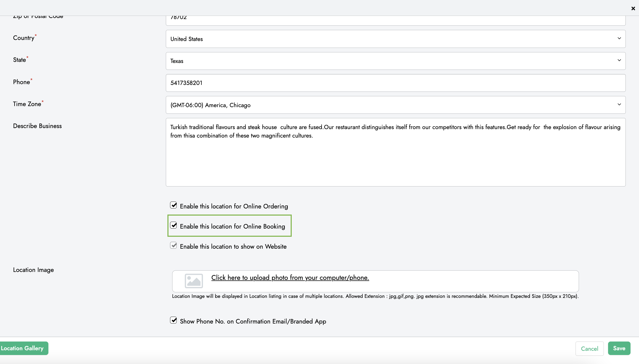Click the State dropdown chevron arrow
The height and width of the screenshot is (364, 639).
pos(619,60)
